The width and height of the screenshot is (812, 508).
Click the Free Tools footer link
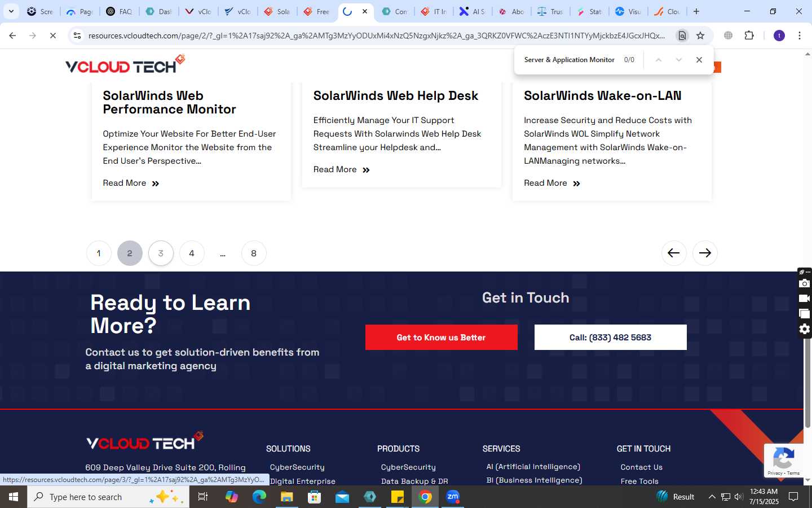[639, 481]
